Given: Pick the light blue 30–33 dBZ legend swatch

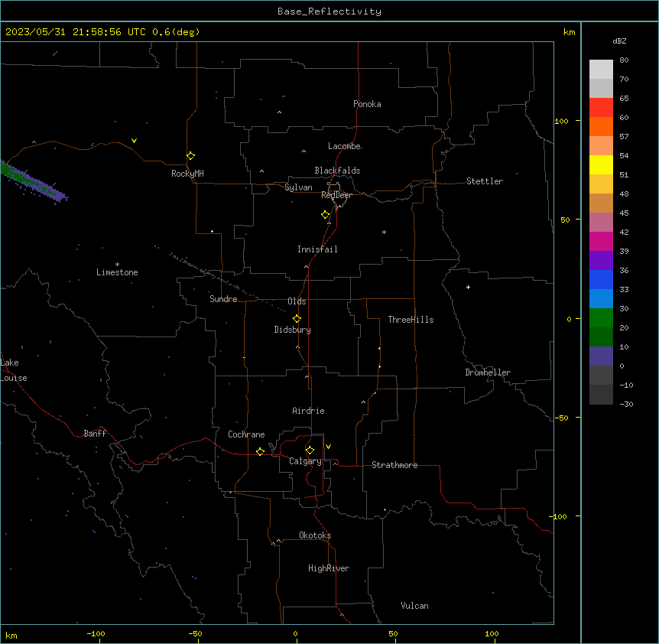Looking at the screenshot, I should [x=601, y=299].
